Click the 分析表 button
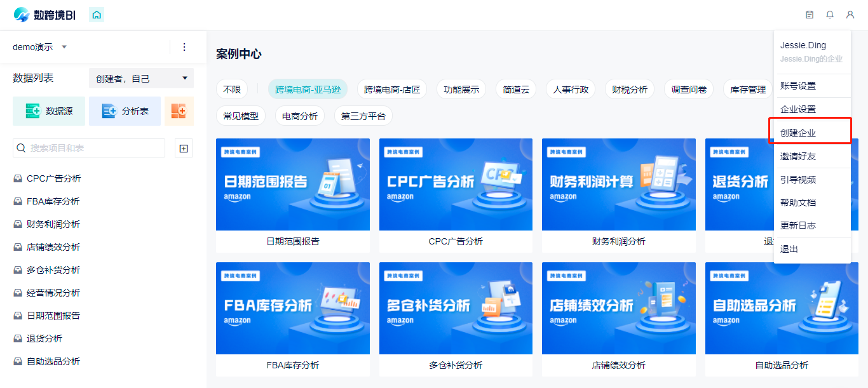 (125, 111)
